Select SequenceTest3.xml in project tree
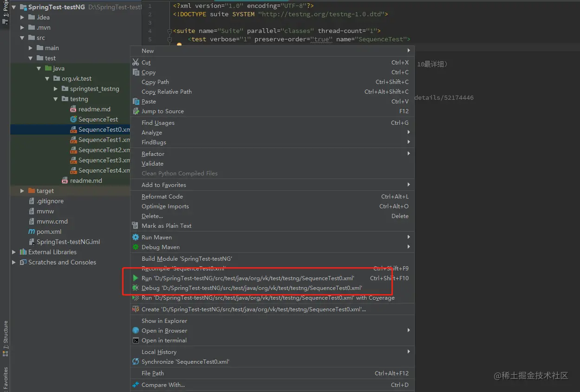Screen dimensions: 580x392 pos(104,160)
